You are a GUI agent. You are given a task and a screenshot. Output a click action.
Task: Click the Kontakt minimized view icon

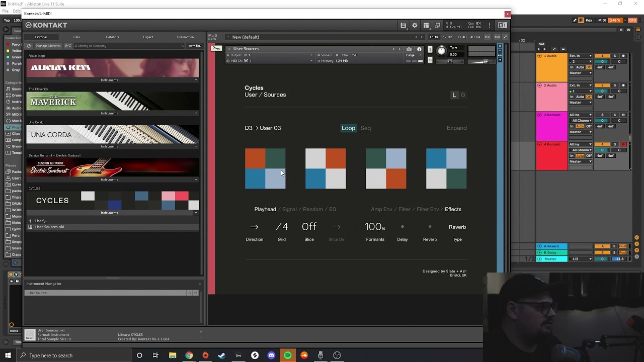click(x=438, y=25)
